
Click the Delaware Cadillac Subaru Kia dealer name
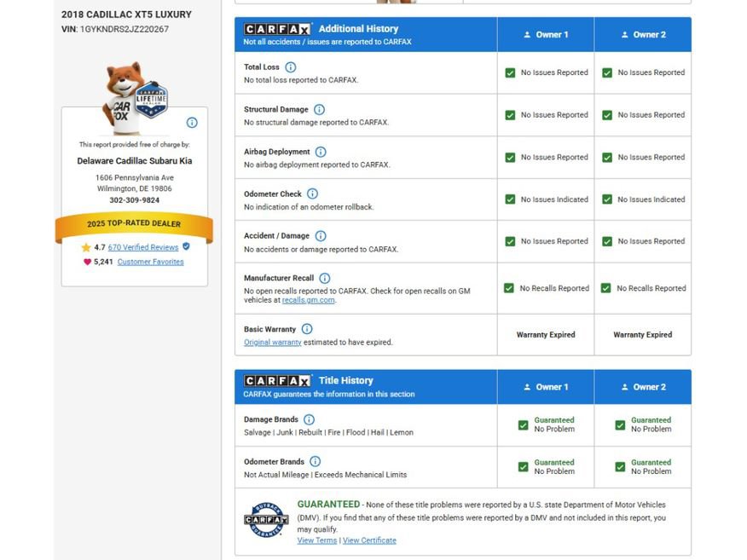point(135,161)
